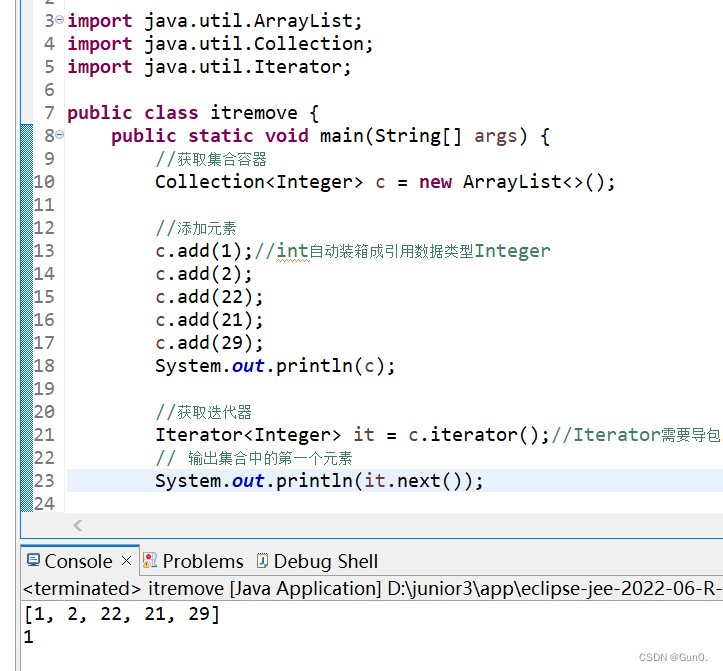Click the 'Iterator<Integer> it = c.iterator();' statement
This screenshot has height=671, width=723.
pyautogui.click(x=352, y=435)
